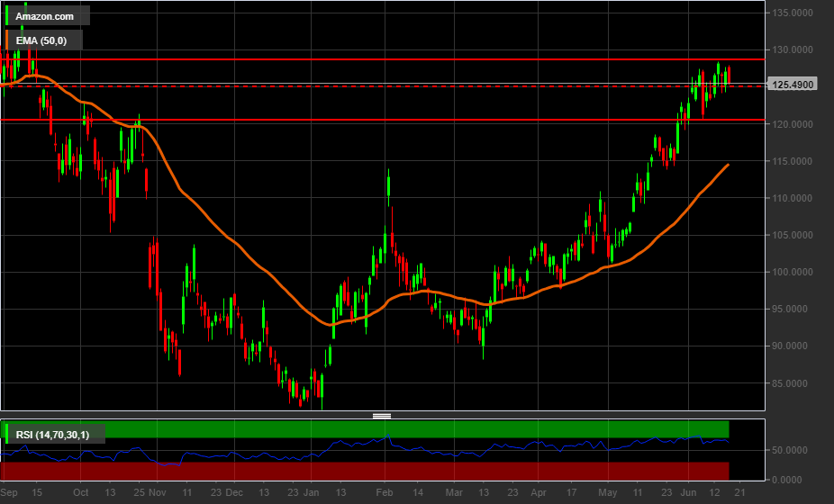
Task: Click the Feb label on time axis
Action: click(384, 493)
